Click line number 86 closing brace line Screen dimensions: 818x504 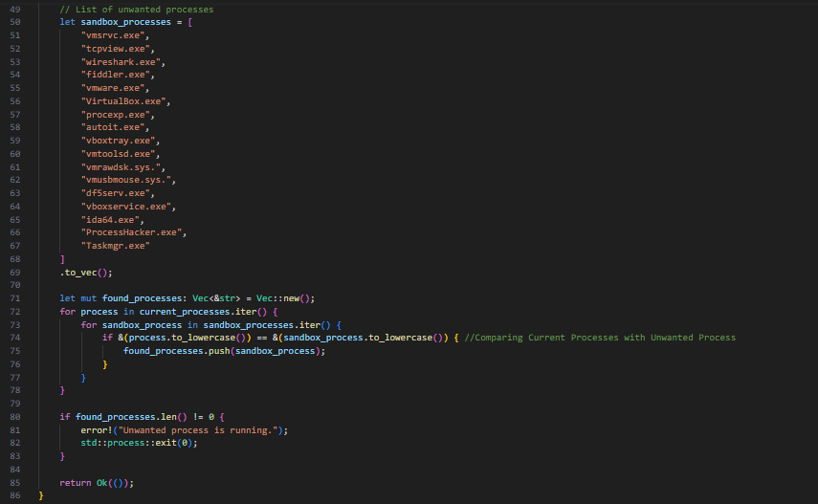click(x=14, y=495)
